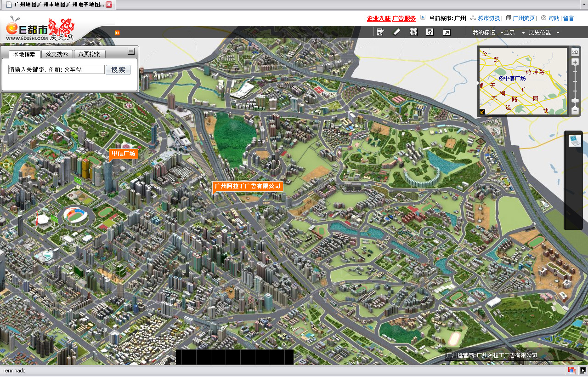The width and height of the screenshot is (588, 377).
Task: Click the status bar flag icon
Action: (x=571, y=371)
